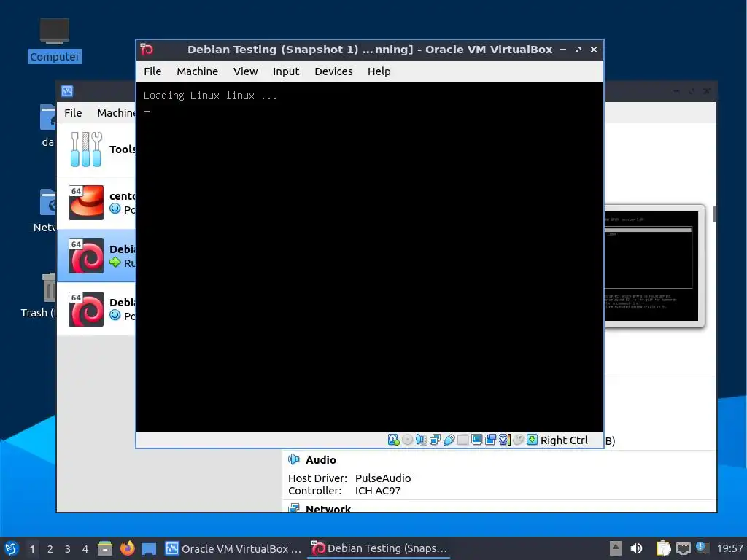Open the volume control tray icon
The width and height of the screenshot is (747, 560).
[636, 548]
